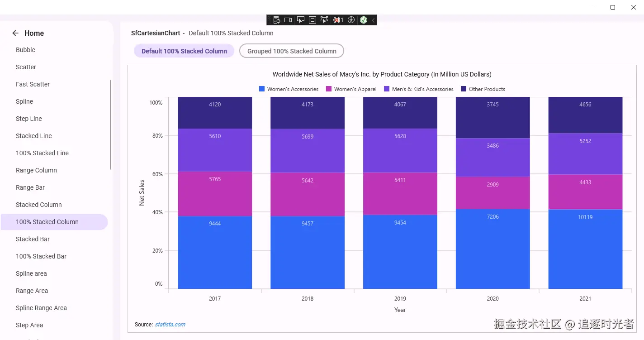Viewport: 644px width, 340px height.
Task: Grab the debug toolbar drag handle
Action: 270,20
